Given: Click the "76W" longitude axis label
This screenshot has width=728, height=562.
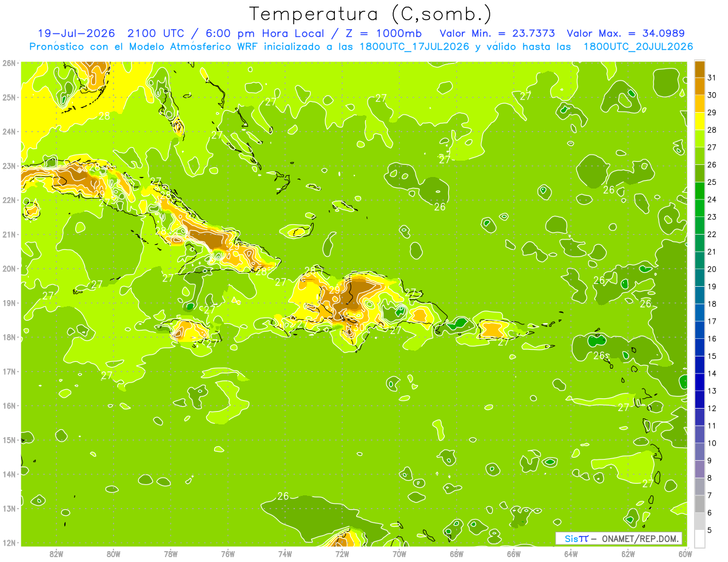Looking at the screenshot, I should (x=228, y=554).
